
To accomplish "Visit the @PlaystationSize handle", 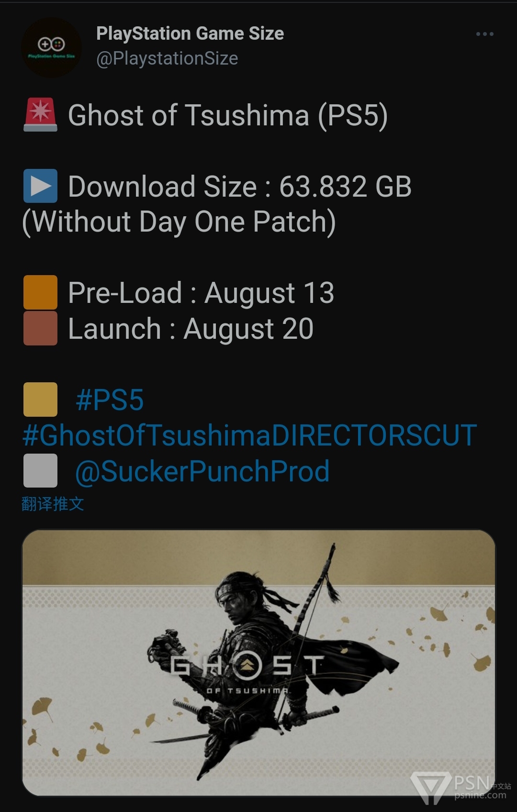I will click(167, 58).
